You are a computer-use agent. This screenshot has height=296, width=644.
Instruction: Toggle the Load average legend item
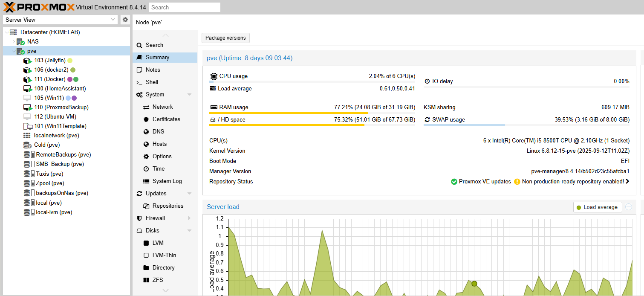click(597, 207)
